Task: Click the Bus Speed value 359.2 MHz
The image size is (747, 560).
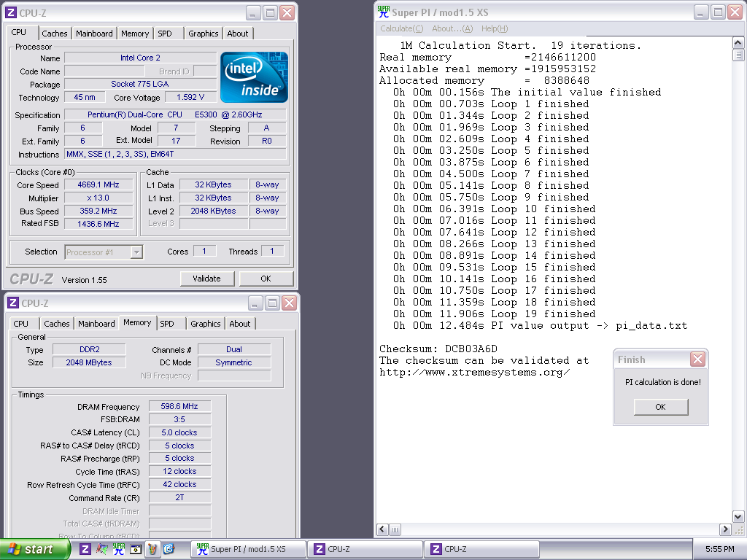Action: pyautogui.click(x=98, y=211)
